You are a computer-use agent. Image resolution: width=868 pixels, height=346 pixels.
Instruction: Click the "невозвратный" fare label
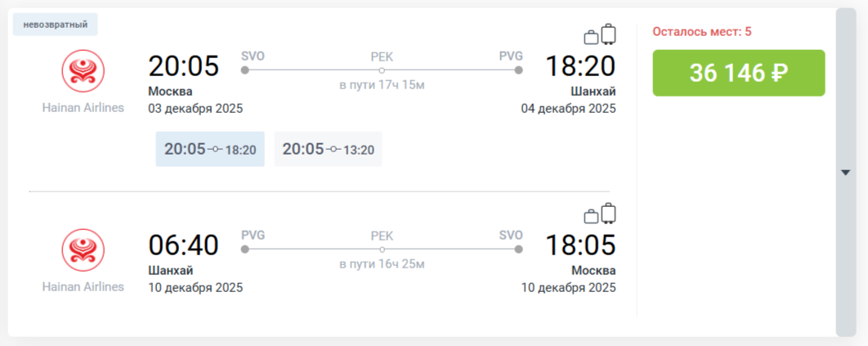(56, 25)
